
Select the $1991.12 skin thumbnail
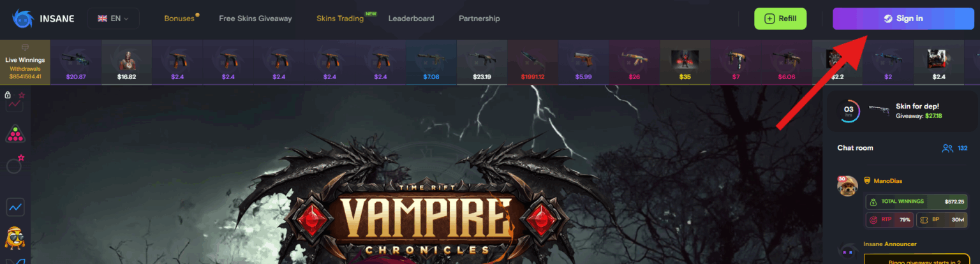pyautogui.click(x=533, y=62)
